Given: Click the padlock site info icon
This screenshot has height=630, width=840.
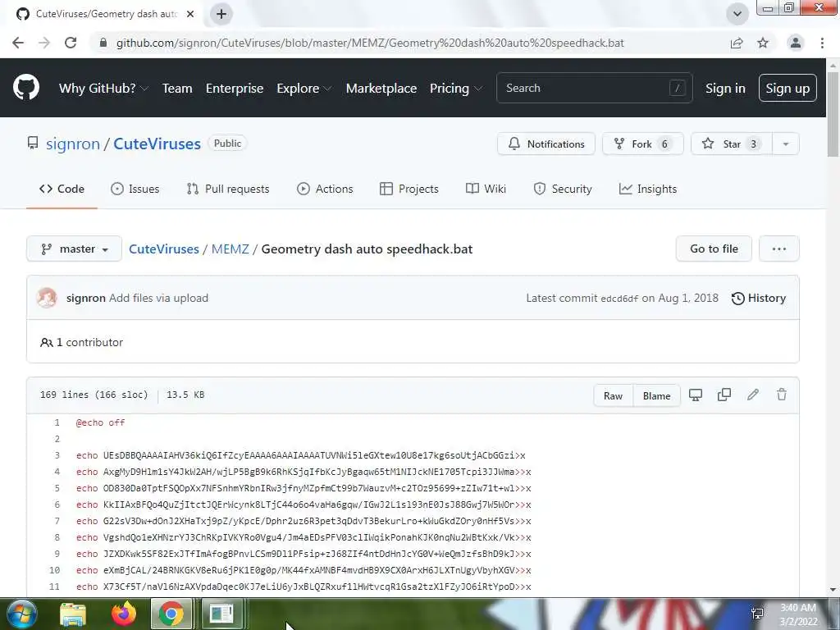Looking at the screenshot, I should [x=103, y=43].
